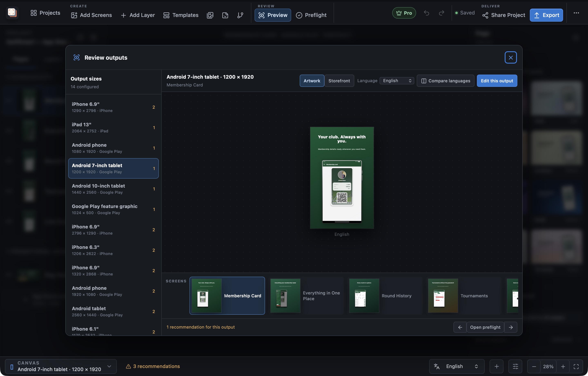The image size is (588, 376).
Task: Select Everything in One Place screen
Action: point(306,295)
